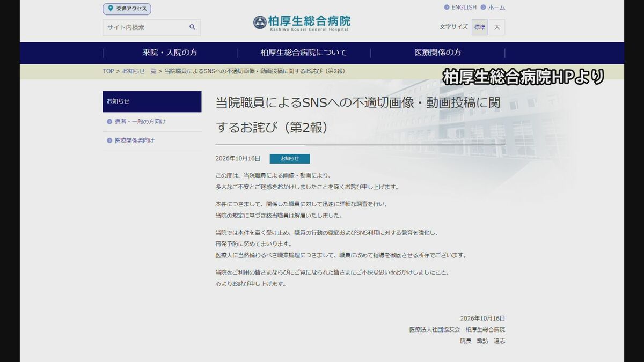The image size is (644, 362).
Task: Click 文字サイズ label
Action: (453, 27)
